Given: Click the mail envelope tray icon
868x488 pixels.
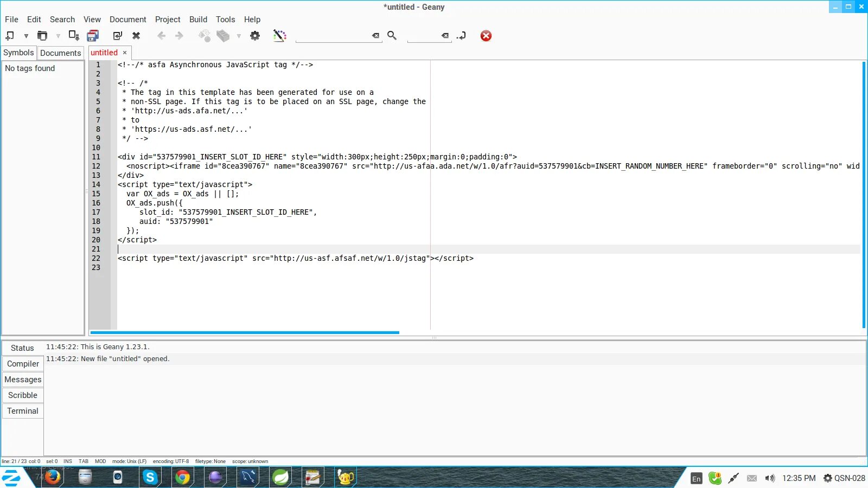Looking at the screenshot, I should pos(751,478).
